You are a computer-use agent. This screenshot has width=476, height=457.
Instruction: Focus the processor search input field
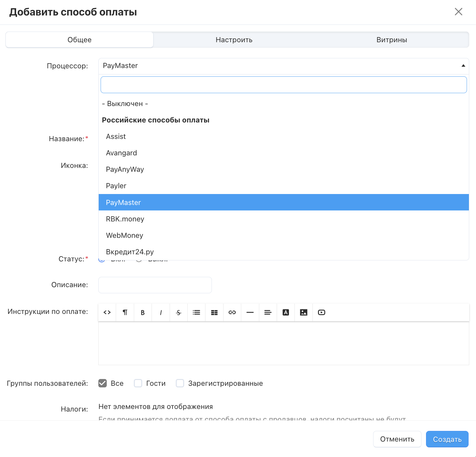click(x=283, y=85)
